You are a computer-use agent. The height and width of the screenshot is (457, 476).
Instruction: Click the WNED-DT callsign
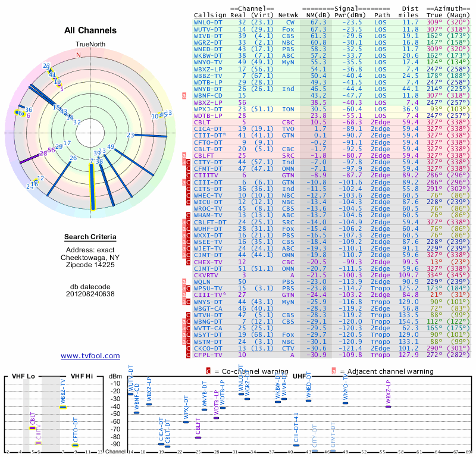[x=208, y=49]
